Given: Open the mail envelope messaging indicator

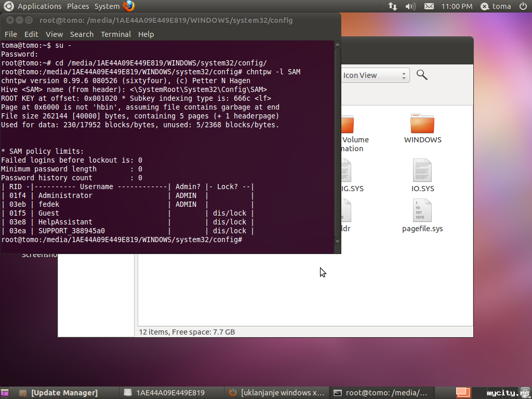Looking at the screenshot, I should (x=429, y=6).
